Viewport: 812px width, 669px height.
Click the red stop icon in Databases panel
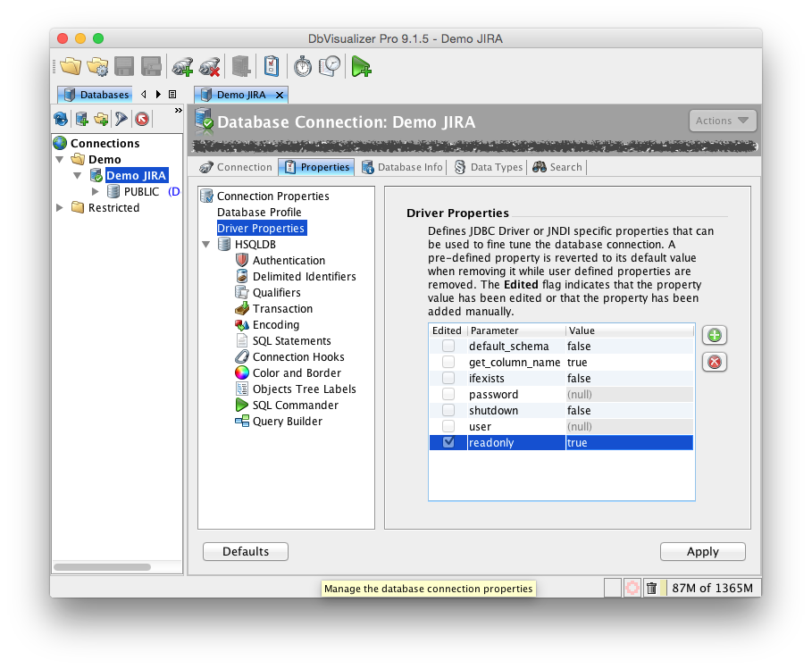(142, 119)
